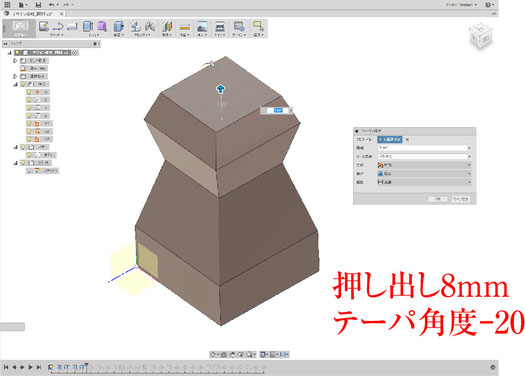Click the ViewCube in the corner
The height and width of the screenshot is (376, 525).
[481, 35]
